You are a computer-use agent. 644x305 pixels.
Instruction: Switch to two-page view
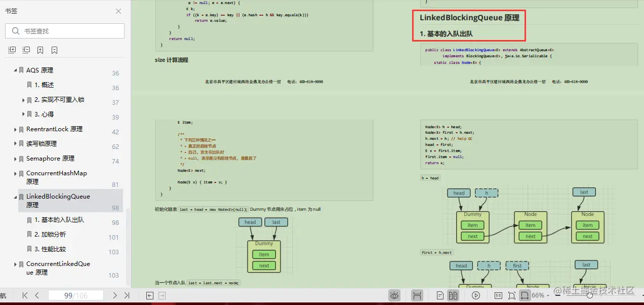[453, 295]
